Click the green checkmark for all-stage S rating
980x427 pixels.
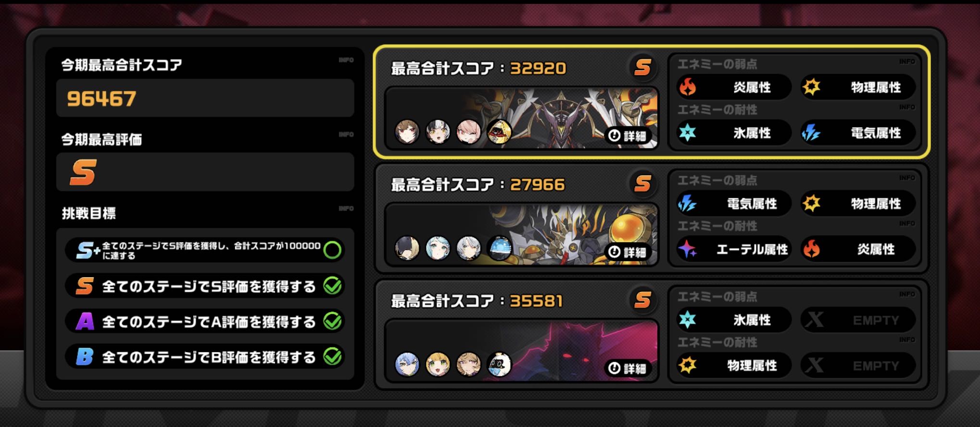click(x=332, y=286)
